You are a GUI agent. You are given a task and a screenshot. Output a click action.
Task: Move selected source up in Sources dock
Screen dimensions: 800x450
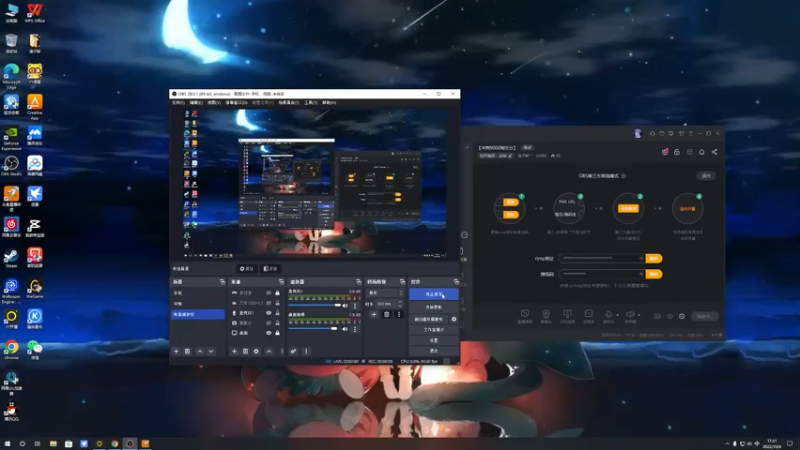click(269, 351)
